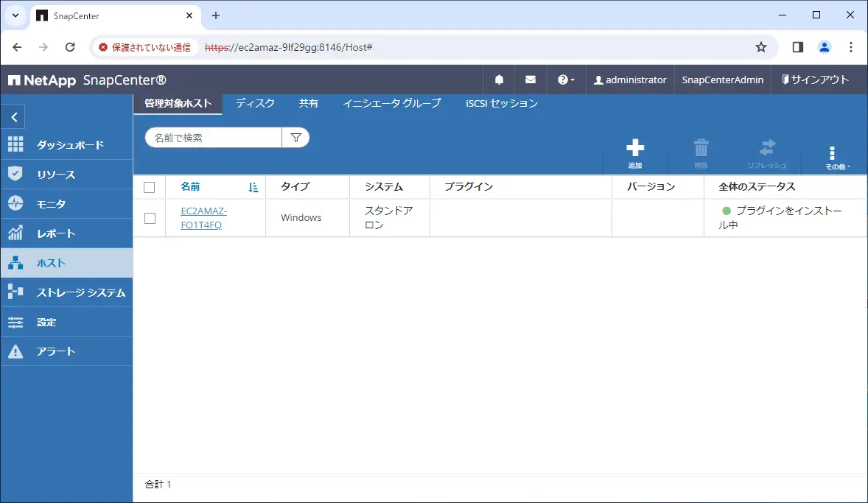Open the browser profile icon
The width and height of the screenshot is (868, 503).
coord(825,47)
